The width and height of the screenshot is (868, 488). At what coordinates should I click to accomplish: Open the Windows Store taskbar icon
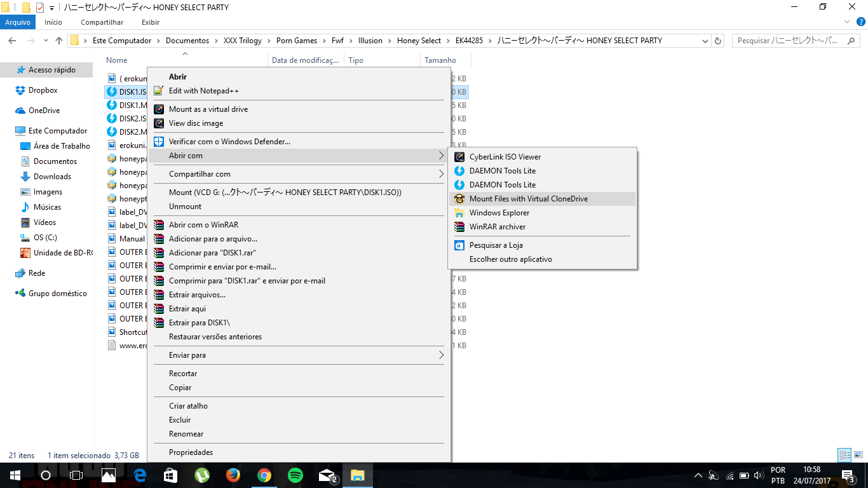[x=171, y=475]
